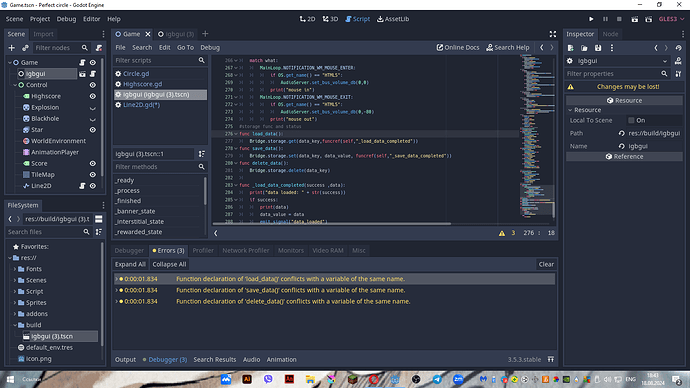Open the GLES3 renderer dropdown

[x=672, y=19]
